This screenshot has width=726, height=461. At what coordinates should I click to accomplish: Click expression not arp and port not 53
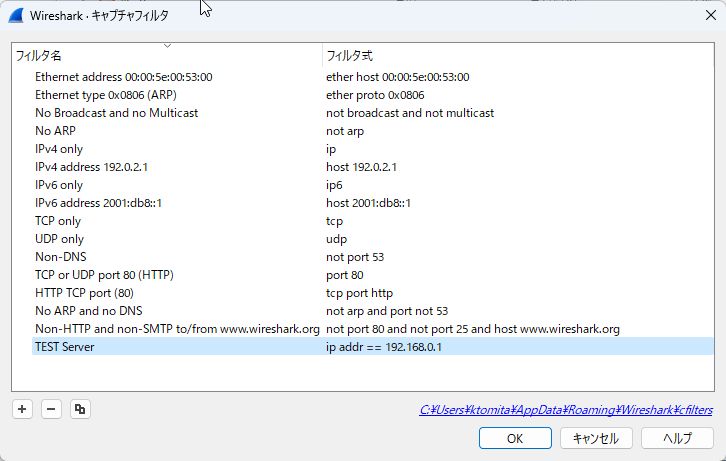387,311
